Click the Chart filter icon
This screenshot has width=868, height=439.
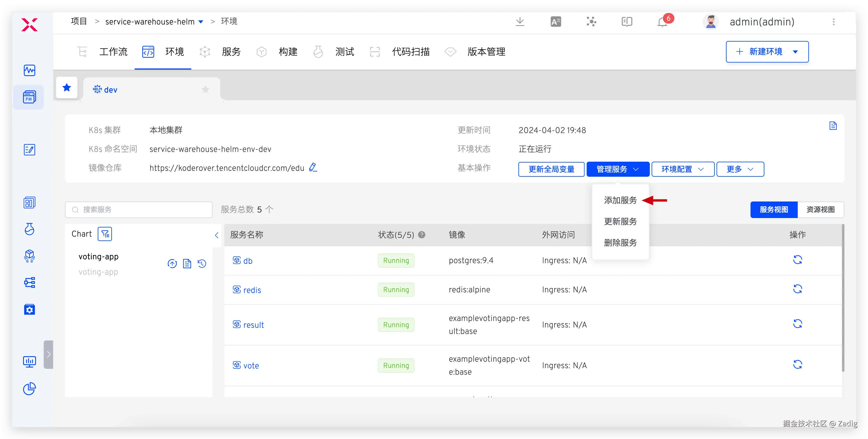pos(105,234)
